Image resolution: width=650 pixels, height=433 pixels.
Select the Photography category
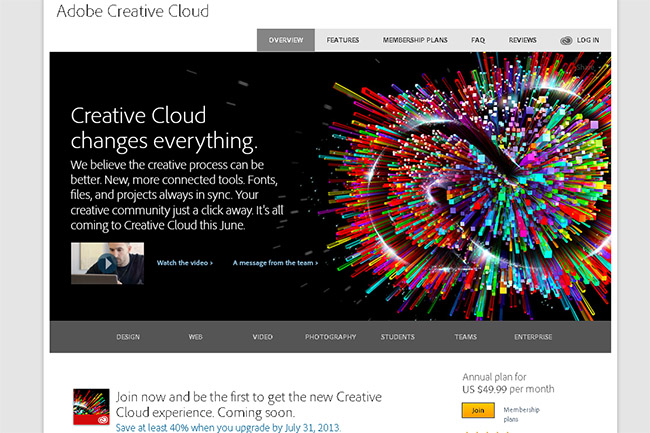(x=330, y=337)
